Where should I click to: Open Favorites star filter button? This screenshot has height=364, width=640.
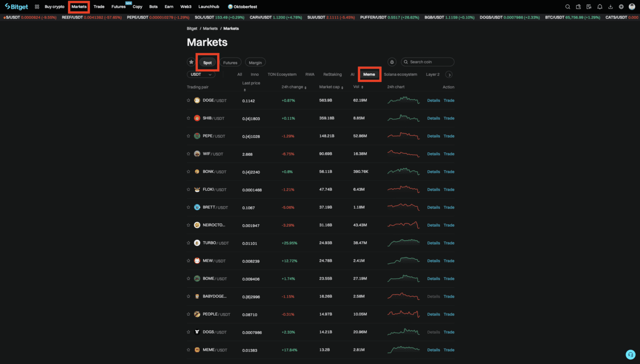tap(191, 62)
